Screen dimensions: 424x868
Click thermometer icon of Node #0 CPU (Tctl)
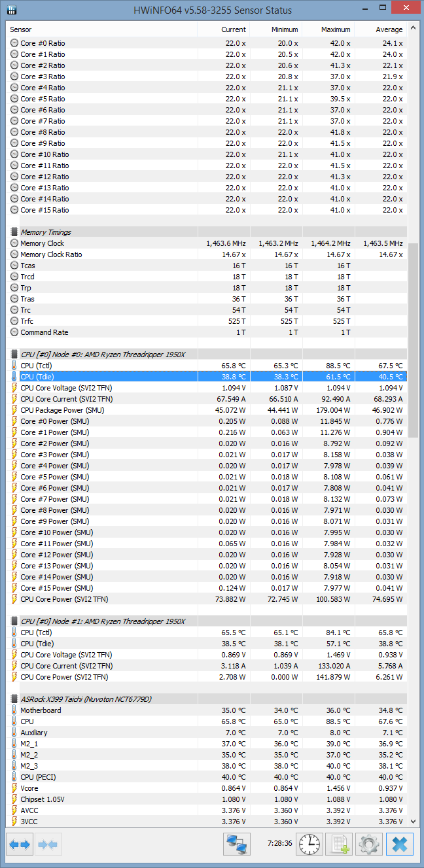(x=14, y=366)
